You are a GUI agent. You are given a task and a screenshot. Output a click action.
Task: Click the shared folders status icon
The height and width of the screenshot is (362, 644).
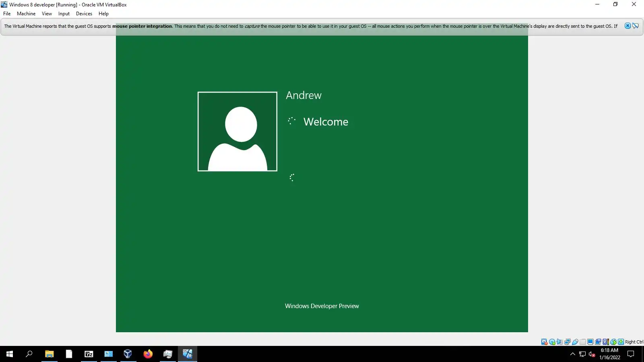582,342
